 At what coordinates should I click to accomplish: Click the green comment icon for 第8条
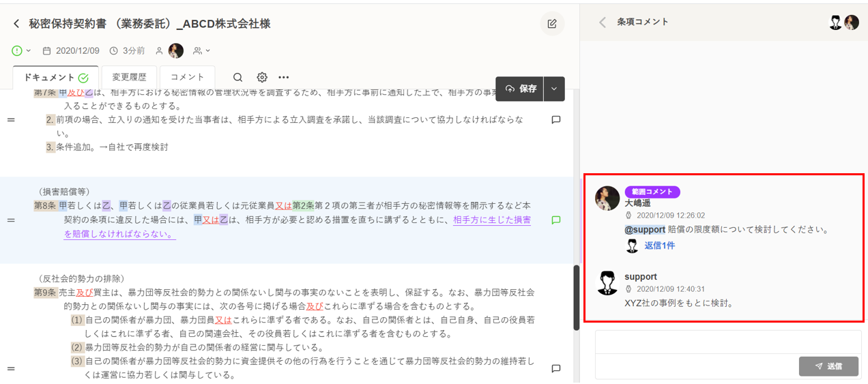(x=555, y=220)
